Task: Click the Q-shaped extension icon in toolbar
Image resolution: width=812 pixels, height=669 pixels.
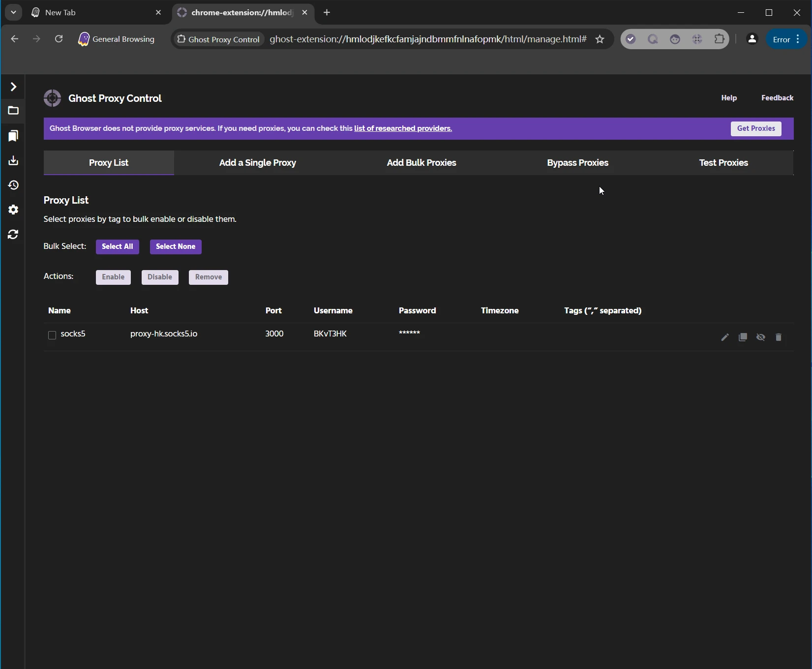Action: [653, 39]
